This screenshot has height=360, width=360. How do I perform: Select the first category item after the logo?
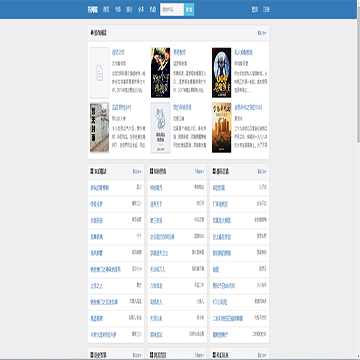tap(106, 10)
